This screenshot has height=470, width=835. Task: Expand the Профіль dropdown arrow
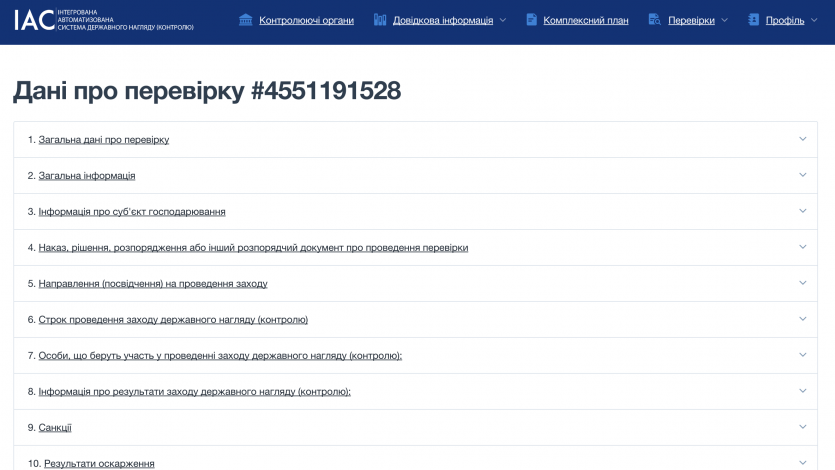pyautogui.click(x=814, y=20)
